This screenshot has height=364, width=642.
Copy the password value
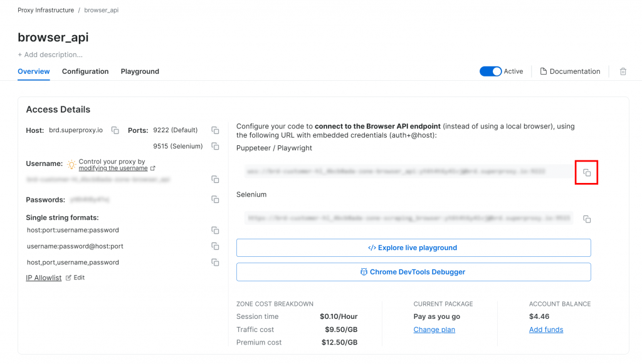click(215, 199)
